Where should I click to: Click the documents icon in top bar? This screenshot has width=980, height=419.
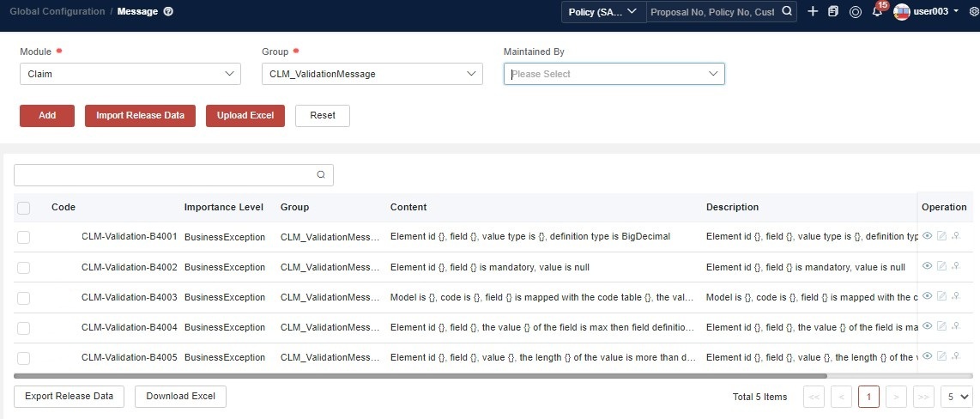(833, 12)
